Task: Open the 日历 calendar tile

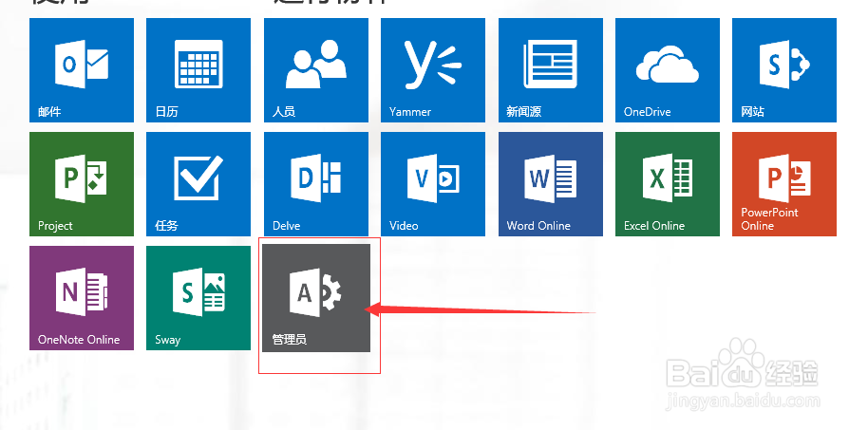Action: click(198, 69)
